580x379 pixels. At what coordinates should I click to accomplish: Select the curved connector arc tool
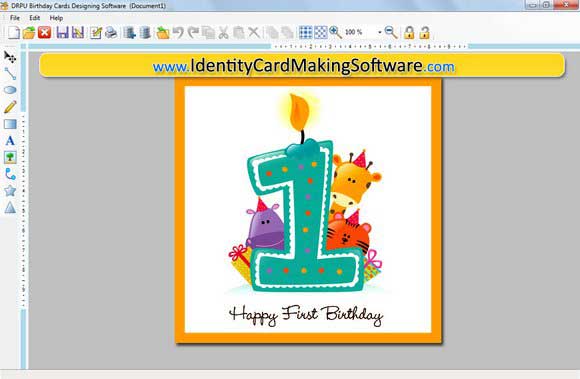(x=10, y=174)
